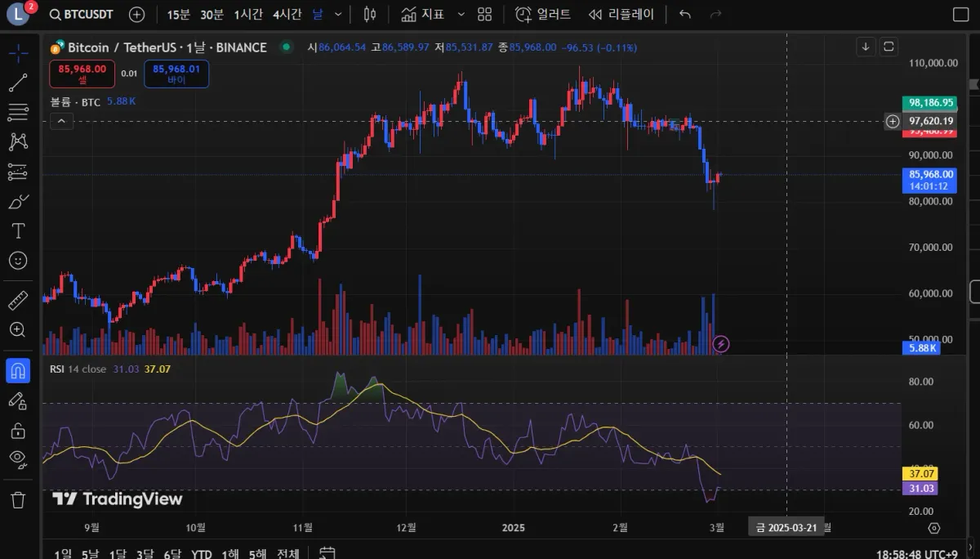980x559 pixels.
Task: Click the BTCUSDT symbol search field
Action: pos(82,15)
